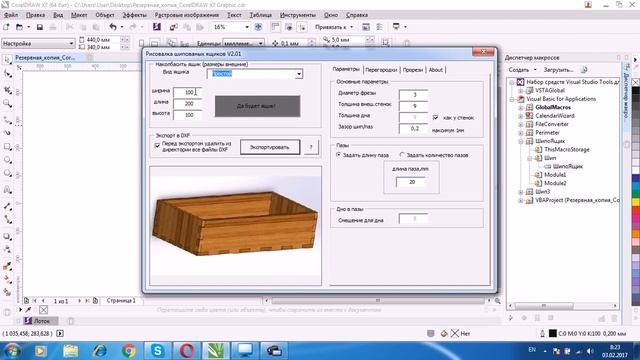Open the 'Вид ящика' box type dropdown
640x360 pixels.
(299, 74)
